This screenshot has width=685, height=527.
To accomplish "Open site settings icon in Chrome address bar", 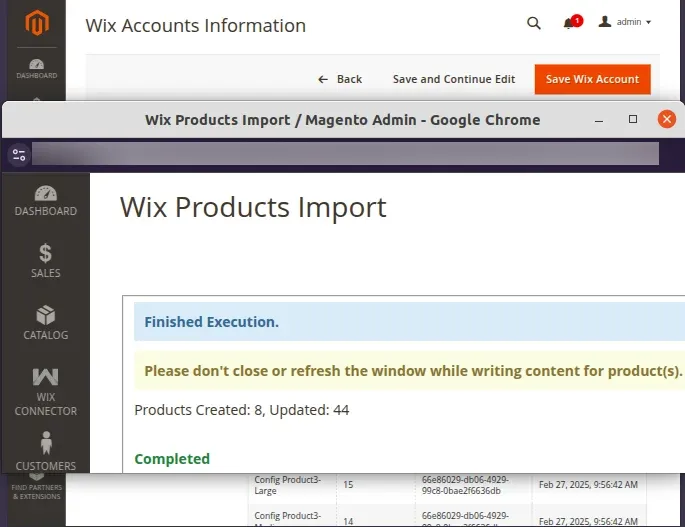I will coord(19,155).
